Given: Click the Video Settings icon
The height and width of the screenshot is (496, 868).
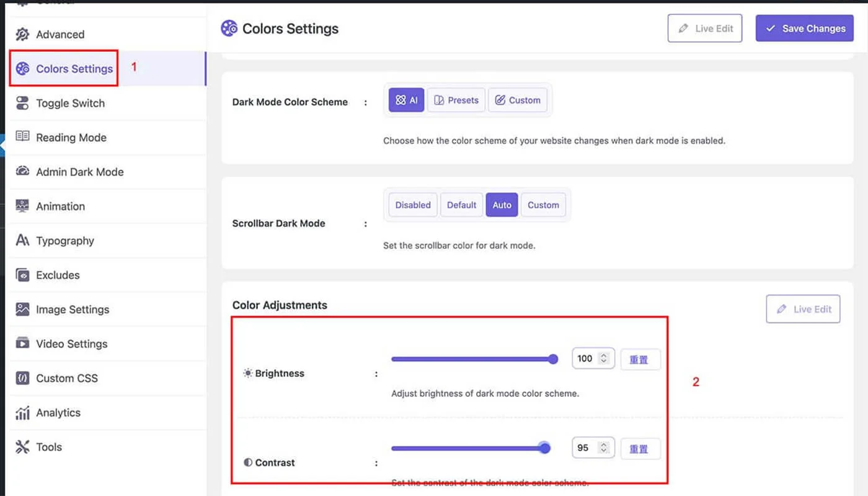Looking at the screenshot, I should 22,343.
